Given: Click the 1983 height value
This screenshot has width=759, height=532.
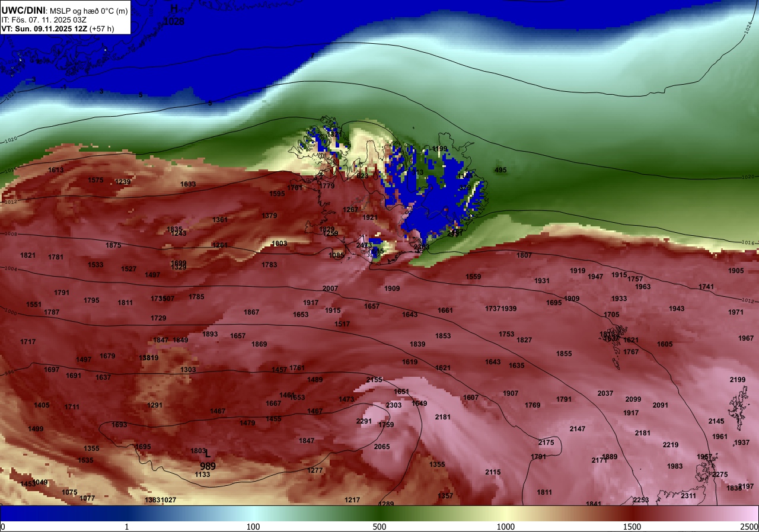Looking at the screenshot, I should [x=675, y=466].
